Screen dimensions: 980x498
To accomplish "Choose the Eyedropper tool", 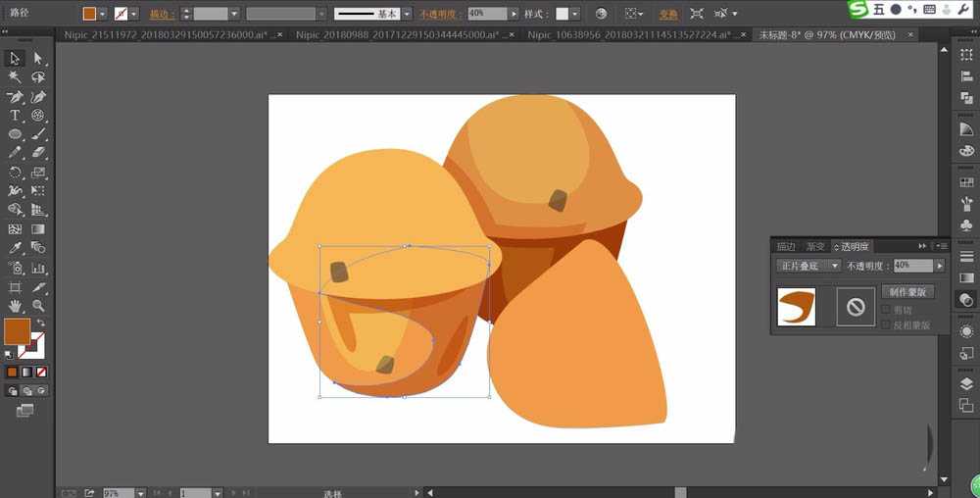I will 16,247.
